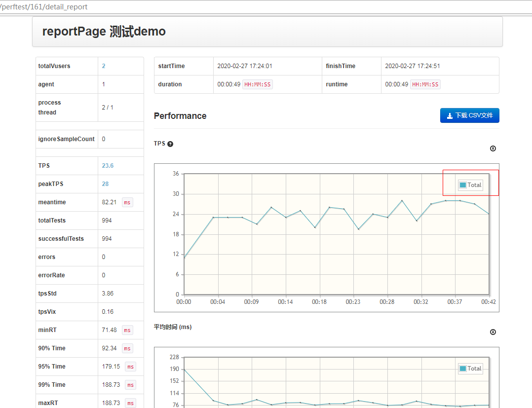Click the question-mark help icon beside TPS
Viewport: 532px width, 408px height.
click(x=170, y=144)
